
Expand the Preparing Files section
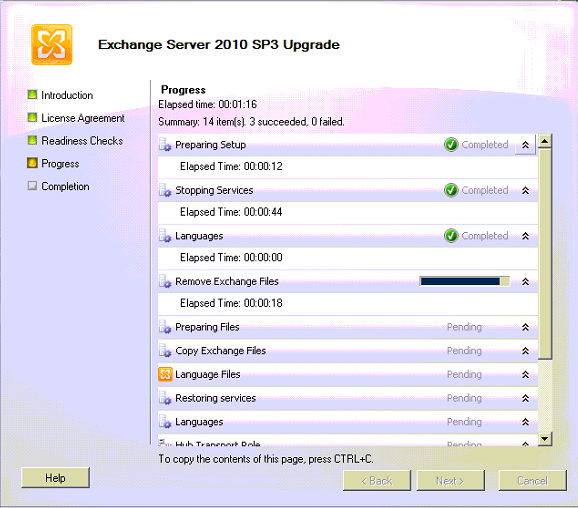pyautogui.click(x=525, y=327)
